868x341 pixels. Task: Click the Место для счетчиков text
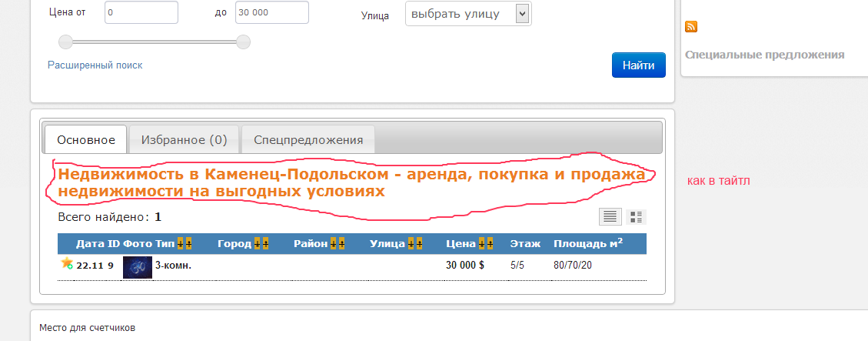(87, 328)
